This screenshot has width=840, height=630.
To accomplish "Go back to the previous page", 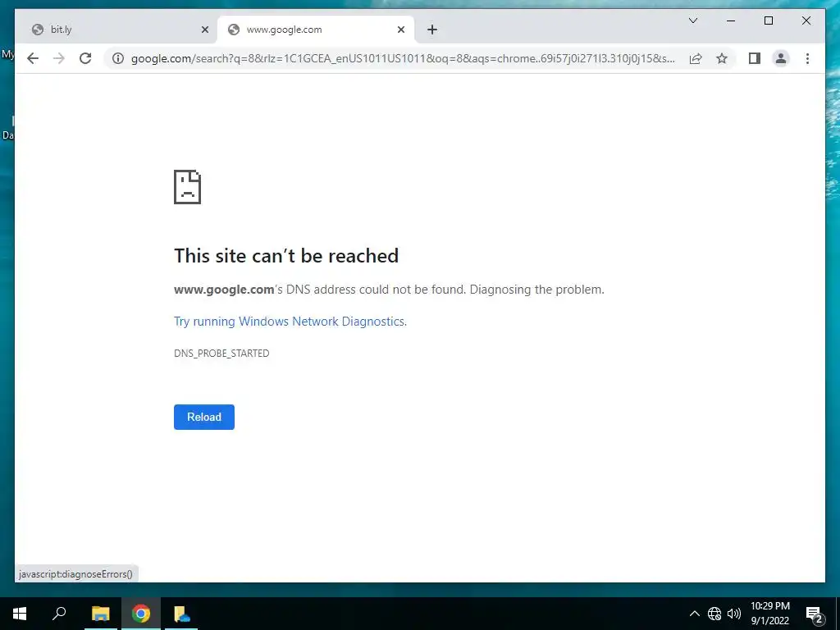I will click(33, 58).
